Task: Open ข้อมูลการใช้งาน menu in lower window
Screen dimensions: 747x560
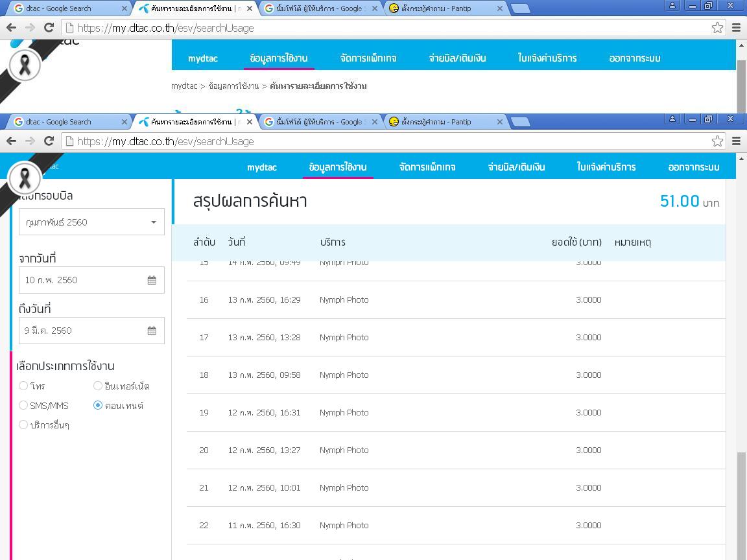Action: 338,167
